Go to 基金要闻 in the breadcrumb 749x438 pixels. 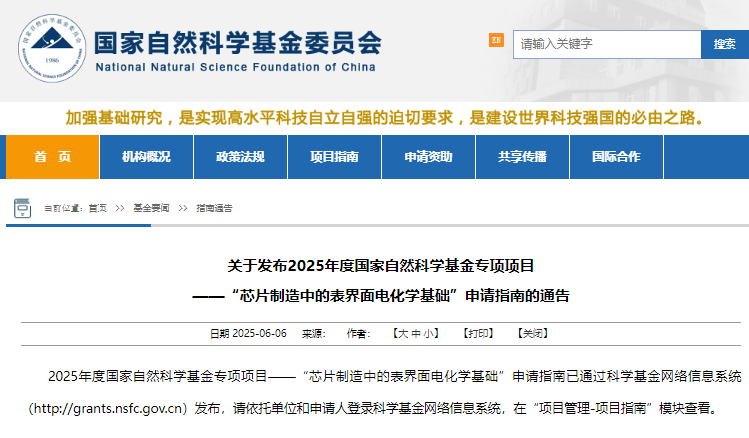(151, 209)
